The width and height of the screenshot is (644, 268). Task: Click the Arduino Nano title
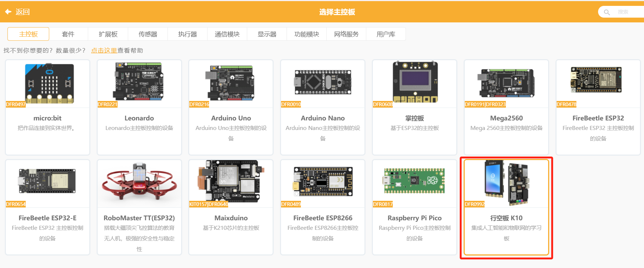(323, 118)
